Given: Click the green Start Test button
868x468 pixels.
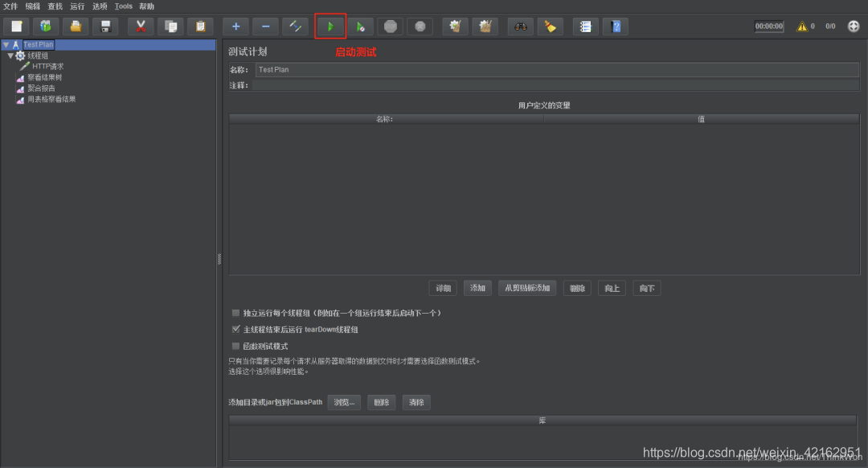Looking at the screenshot, I should coord(330,26).
